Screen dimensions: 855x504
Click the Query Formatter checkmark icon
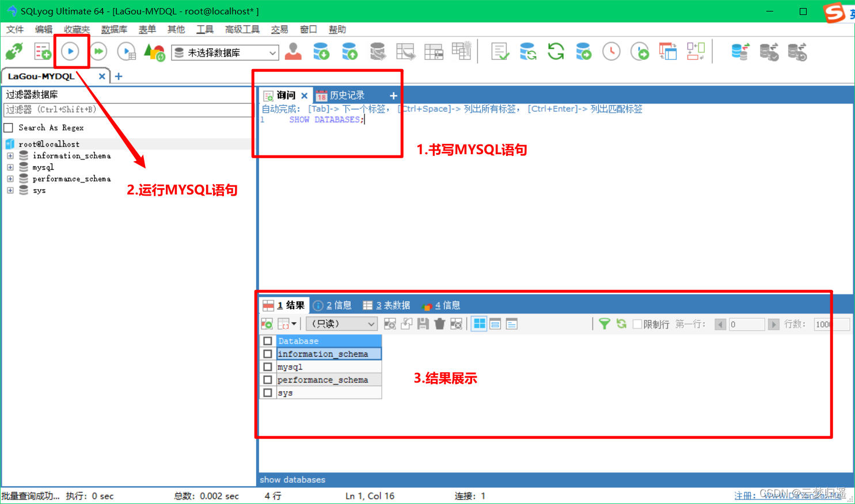(500, 52)
